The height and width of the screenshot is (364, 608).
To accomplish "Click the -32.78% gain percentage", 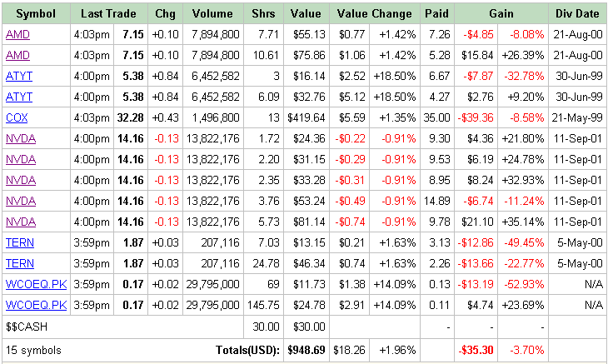I will click(x=524, y=76).
